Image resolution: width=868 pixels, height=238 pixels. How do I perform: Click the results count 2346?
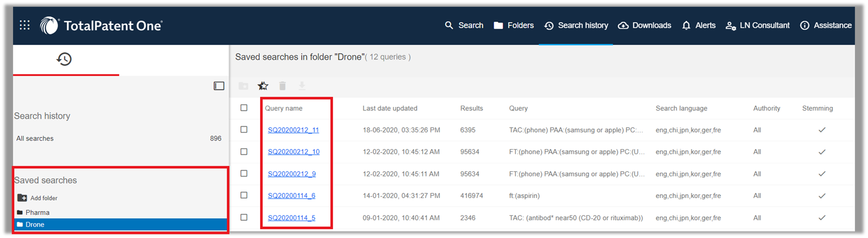coord(468,218)
